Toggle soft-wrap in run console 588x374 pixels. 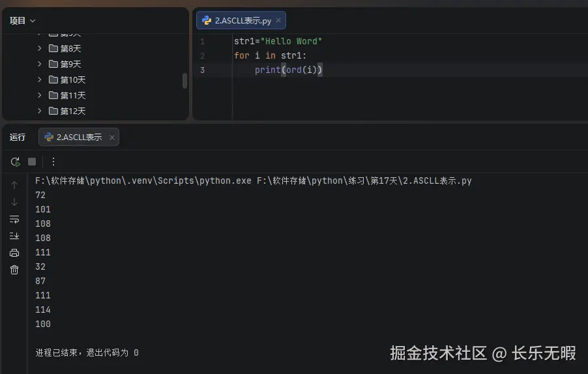tap(14, 219)
